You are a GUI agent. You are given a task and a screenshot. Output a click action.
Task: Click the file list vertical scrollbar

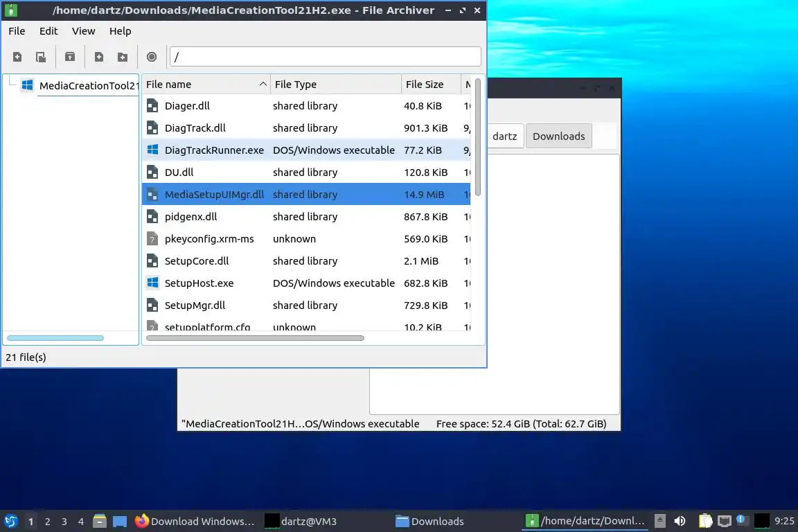click(x=477, y=136)
